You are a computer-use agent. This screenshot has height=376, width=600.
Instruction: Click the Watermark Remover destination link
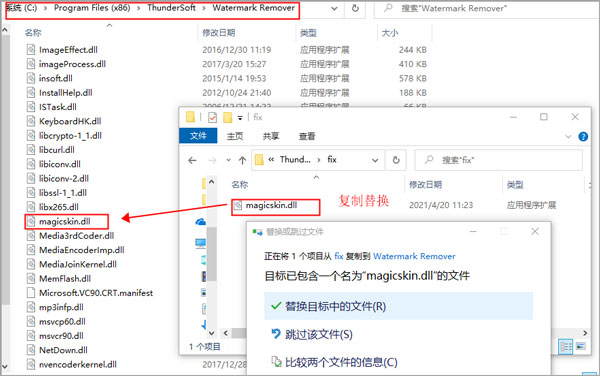click(414, 256)
